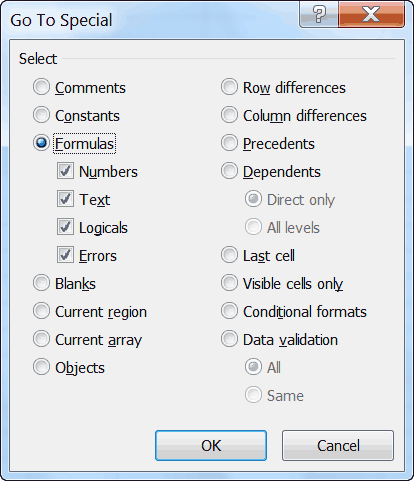Click the Cancel button
Screen dimensions: 414x481
(338, 446)
